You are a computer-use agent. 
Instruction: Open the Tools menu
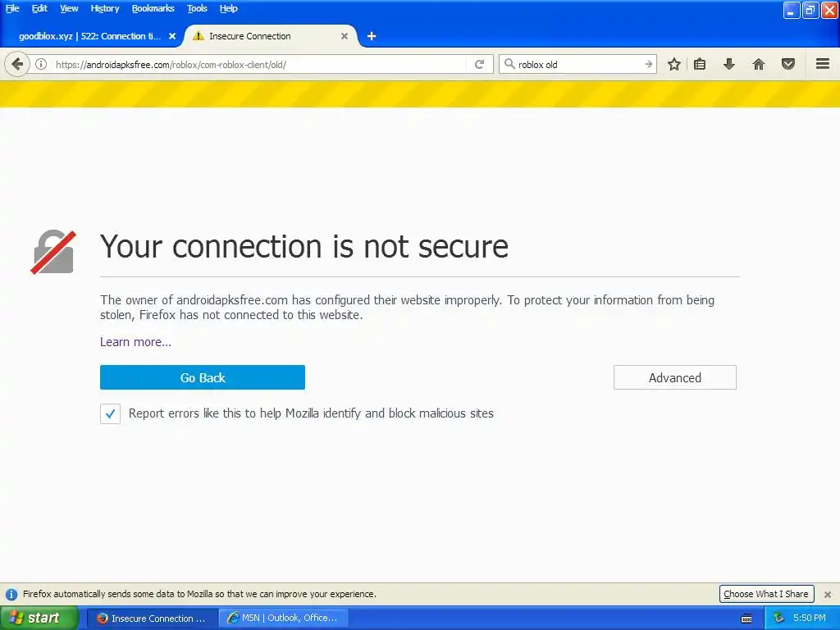197,8
